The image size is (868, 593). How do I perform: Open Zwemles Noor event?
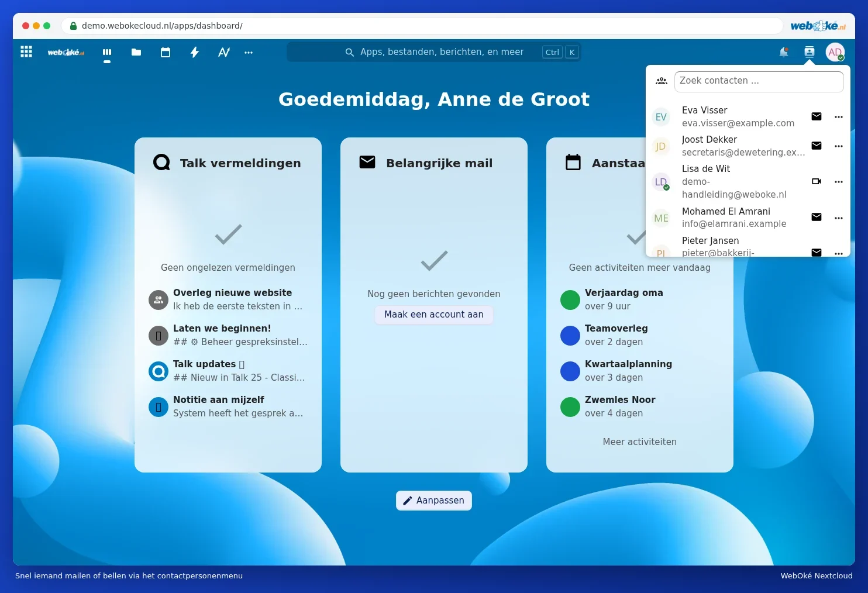tap(640, 406)
